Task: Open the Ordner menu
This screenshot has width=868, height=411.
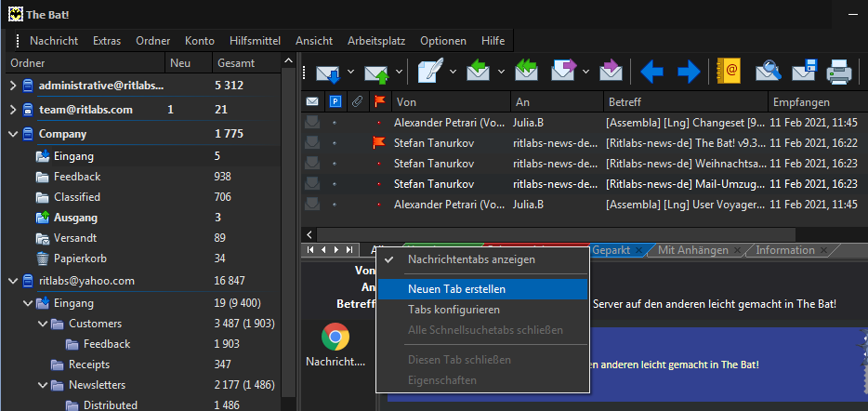Action: click(152, 41)
